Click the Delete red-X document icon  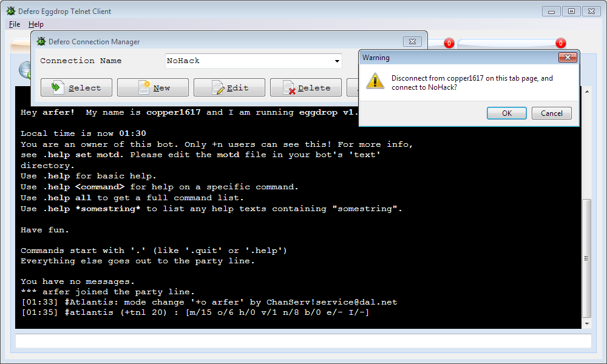click(x=289, y=87)
